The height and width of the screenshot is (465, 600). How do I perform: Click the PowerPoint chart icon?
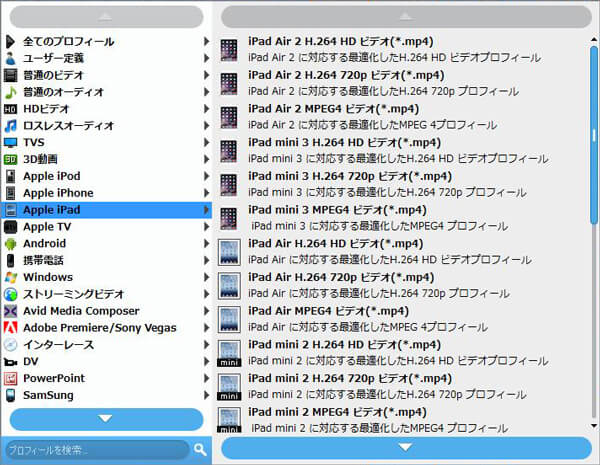tap(10, 378)
